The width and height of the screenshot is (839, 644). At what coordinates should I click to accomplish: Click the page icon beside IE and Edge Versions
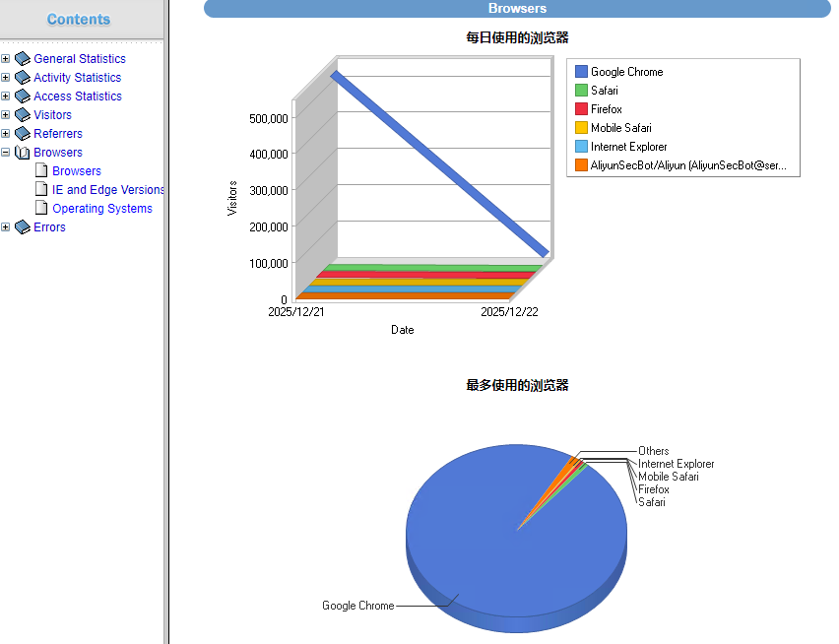[41, 189]
